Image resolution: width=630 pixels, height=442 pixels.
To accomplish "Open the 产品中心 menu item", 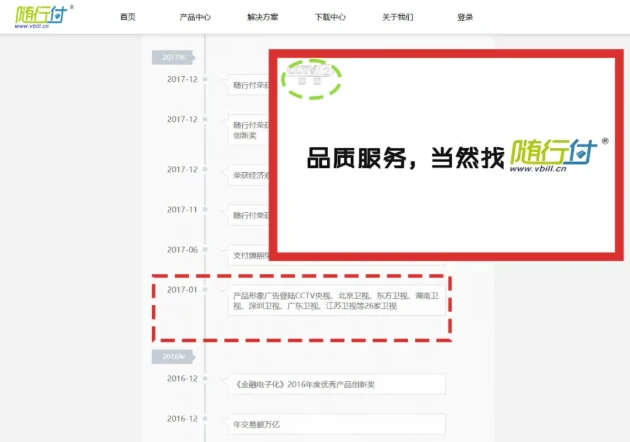I will tap(195, 17).
